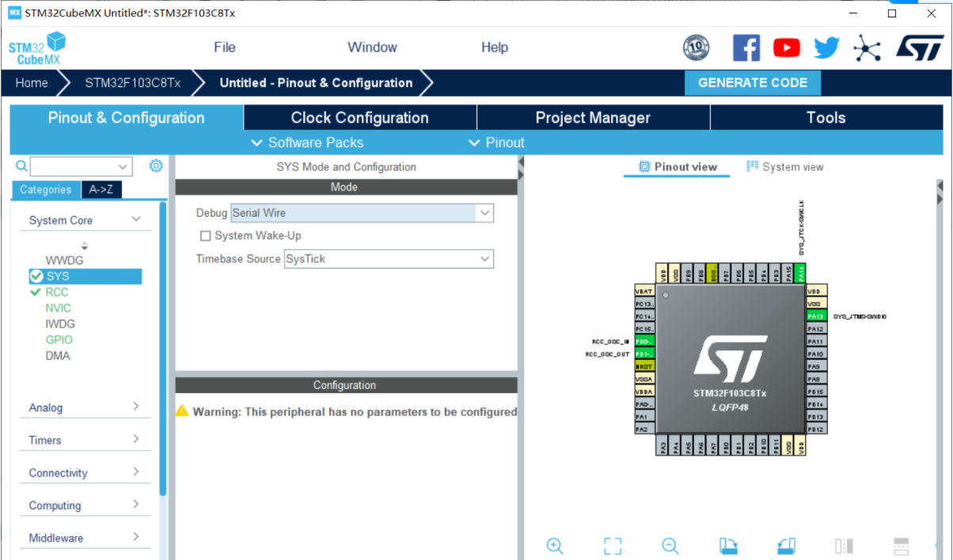This screenshot has height=560, width=953.
Task: Go to Home breadcrumb
Action: [x=32, y=83]
